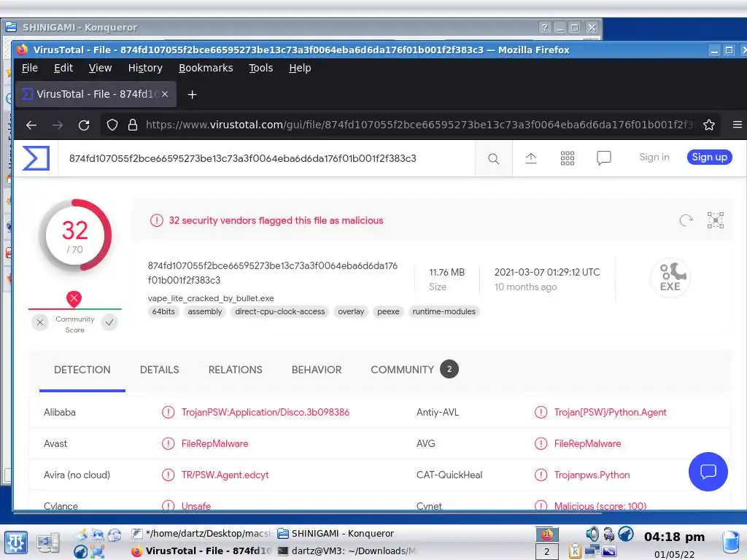Open a new Firefox tab

click(x=192, y=94)
